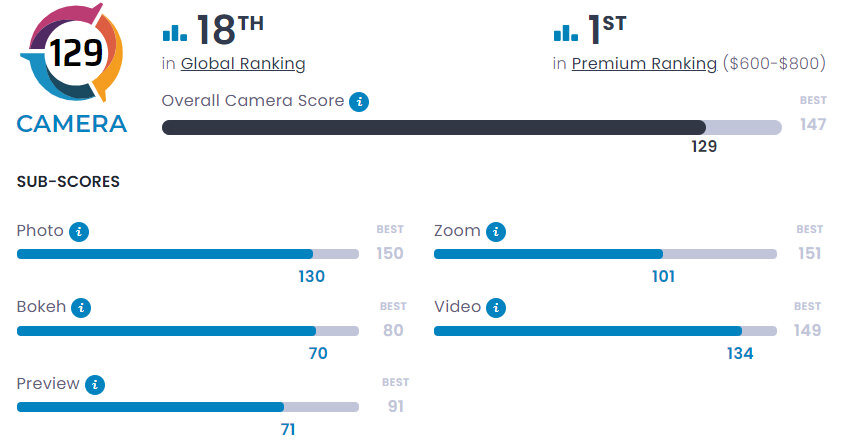Viewport: 849px width, 447px height.
Task: Click the Photo score bar
Action: (x=187, y=254)
